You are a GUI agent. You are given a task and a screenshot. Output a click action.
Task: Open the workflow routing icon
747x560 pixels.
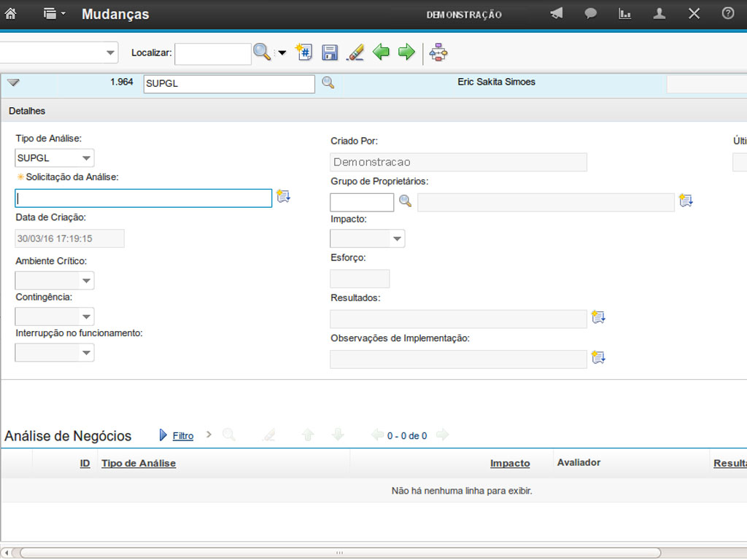[438, 52]
